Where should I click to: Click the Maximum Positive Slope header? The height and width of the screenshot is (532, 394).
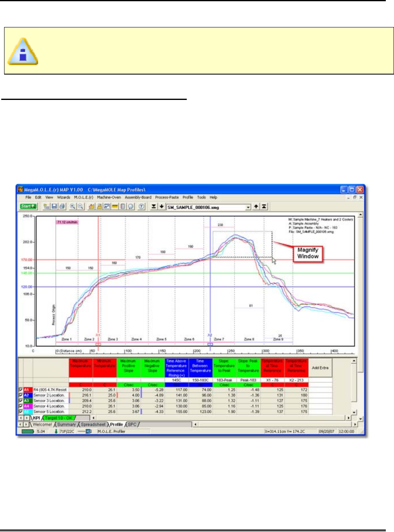pyautogui.click(x=129, y=368)
